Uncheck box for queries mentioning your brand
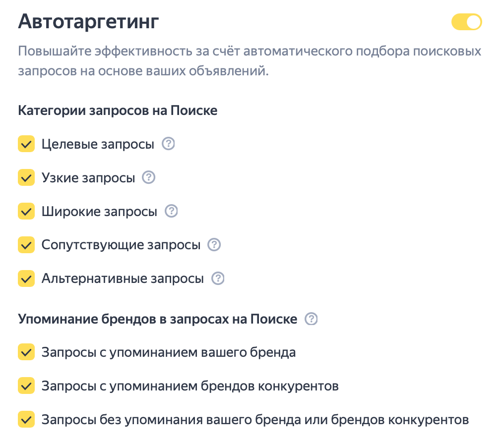 tap(26, 352)
